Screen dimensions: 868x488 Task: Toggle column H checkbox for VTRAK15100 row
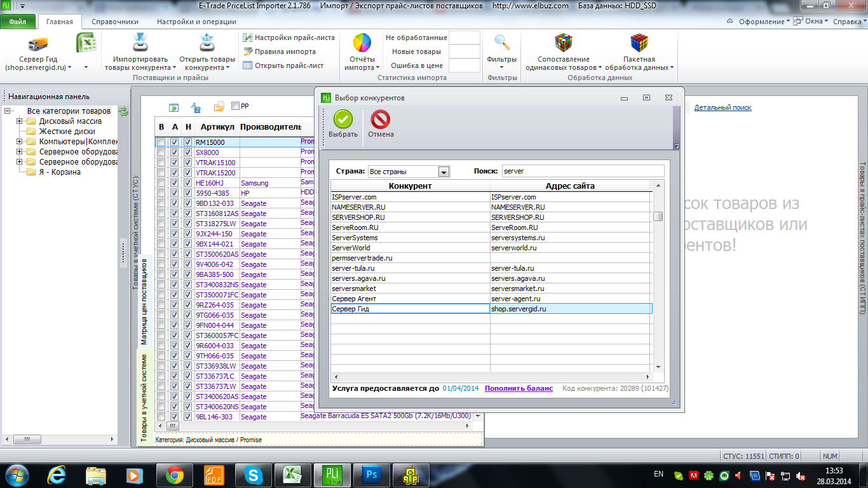188,163
